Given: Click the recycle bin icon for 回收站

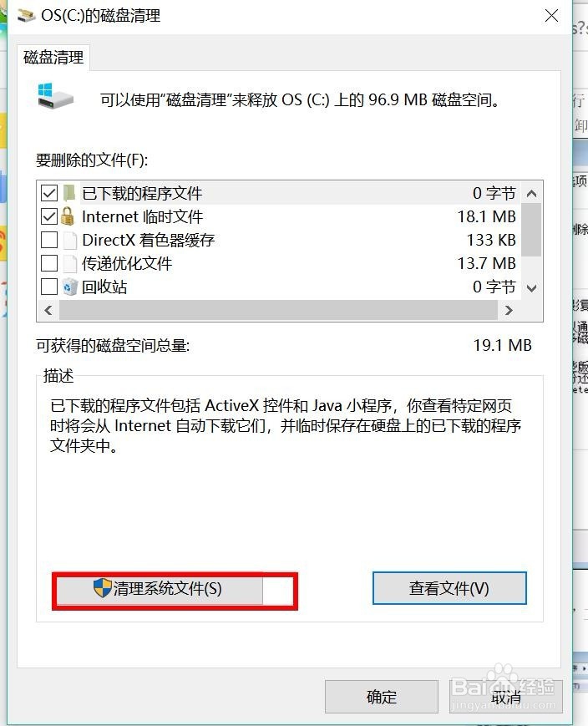Looking at the screenshot, I should [70, 287].
